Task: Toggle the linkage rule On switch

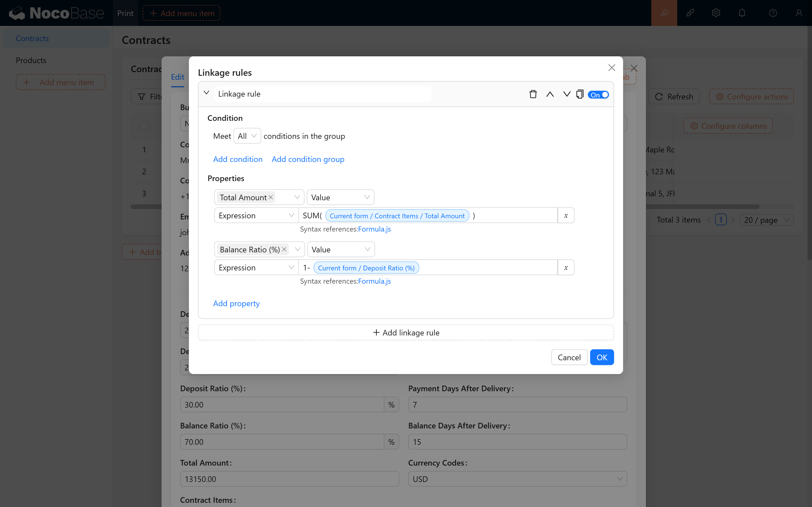Action: pos(598,95)
